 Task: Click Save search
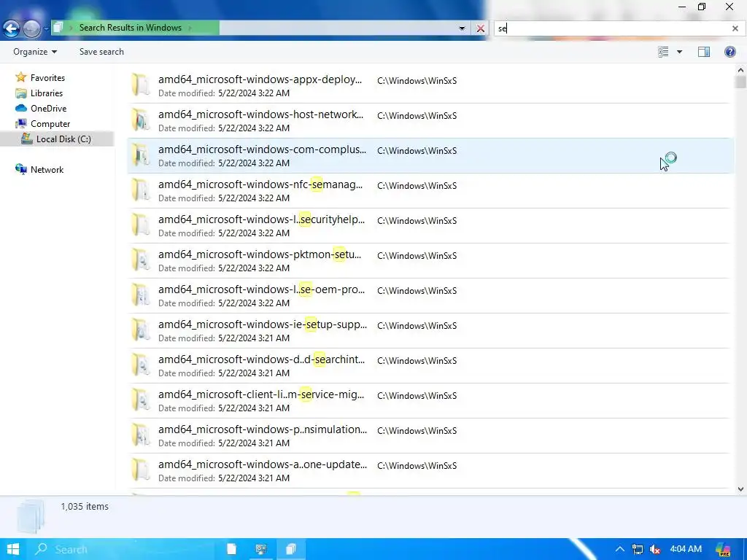[x=101, y=52]
